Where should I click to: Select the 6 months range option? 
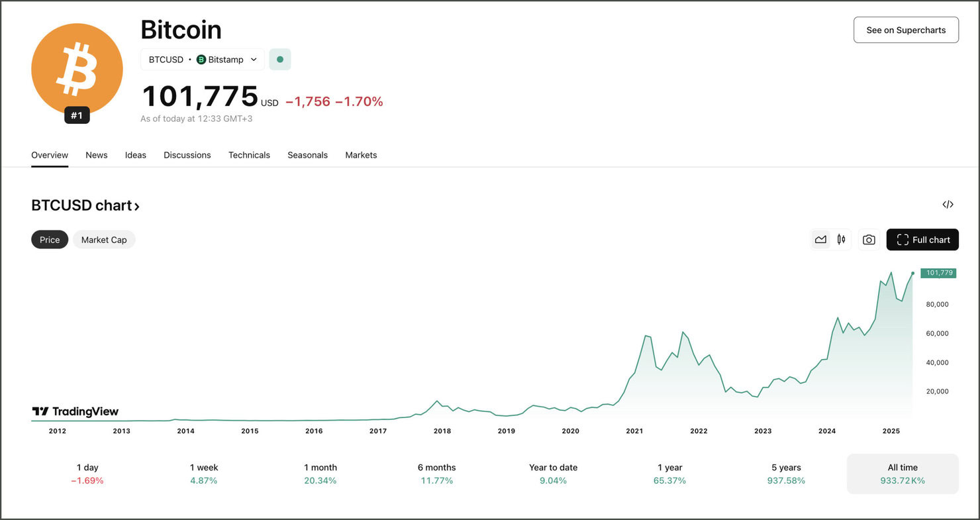coord(436,474)
